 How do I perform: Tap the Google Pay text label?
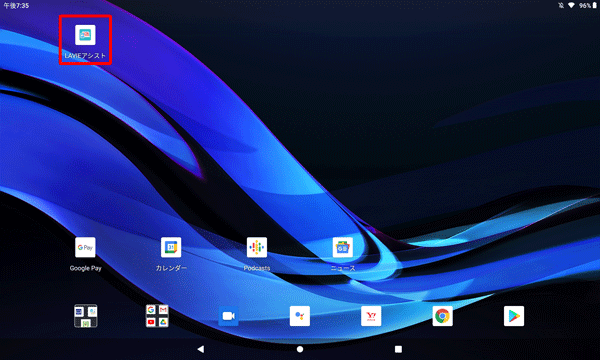85,268
